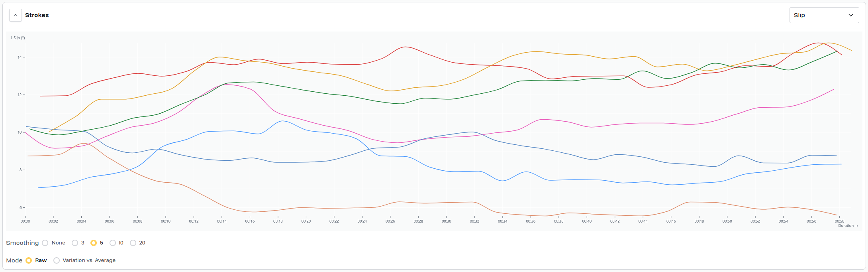The height and width of the screenshot is (272, 868).
Task: Select smoothing value 5
Action: pos(94,243)
